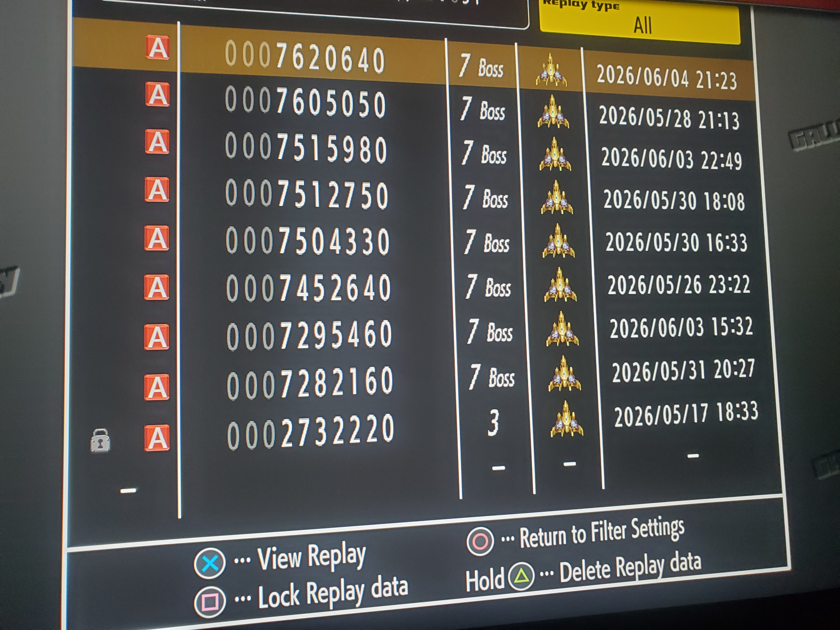840x630 pixels.
Task: Click "7 Boss" stage in the 0007515980 row
Action: point(484,153)
